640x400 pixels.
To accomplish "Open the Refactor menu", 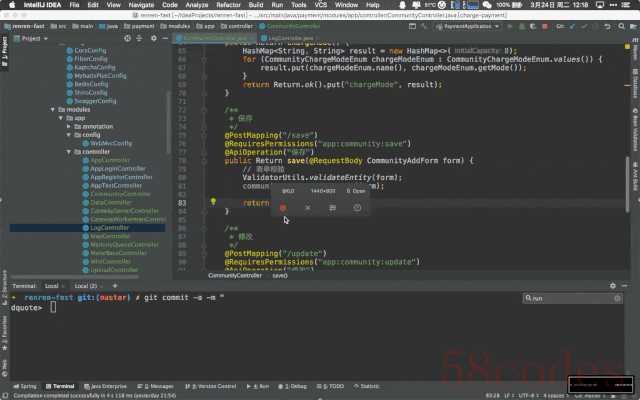I will (x=227, y=5).
